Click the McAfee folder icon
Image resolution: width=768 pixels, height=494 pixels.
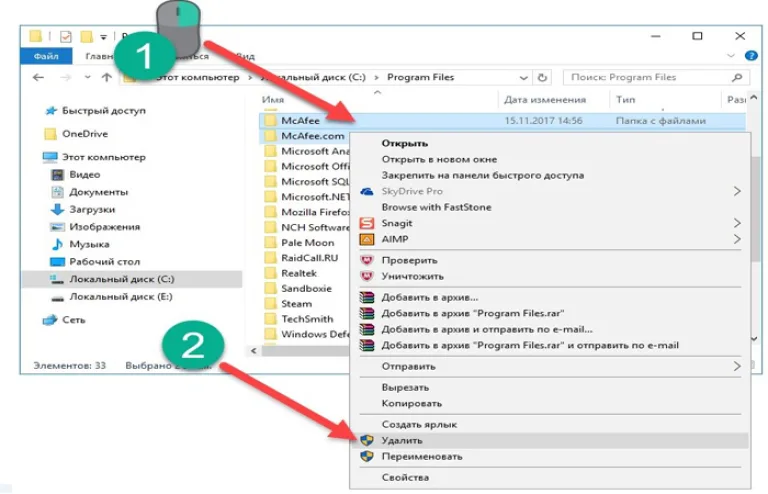click(270, 120)
